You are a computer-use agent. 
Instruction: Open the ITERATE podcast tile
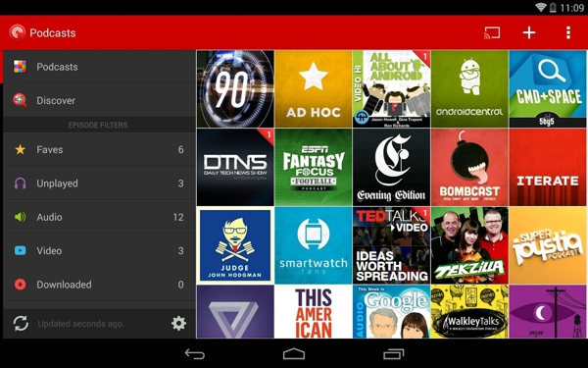548,167
